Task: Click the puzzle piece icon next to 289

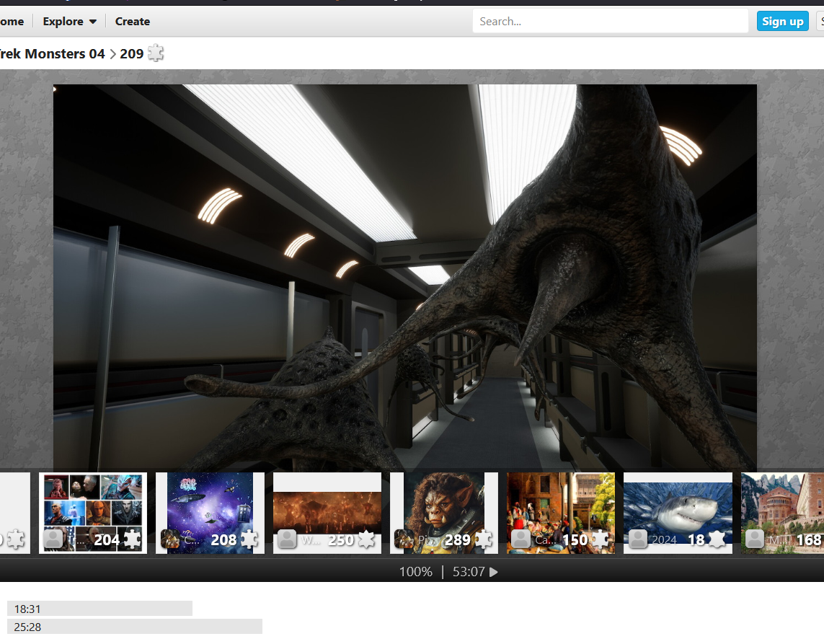Action: pyautogui.click(x=484, y=539)
